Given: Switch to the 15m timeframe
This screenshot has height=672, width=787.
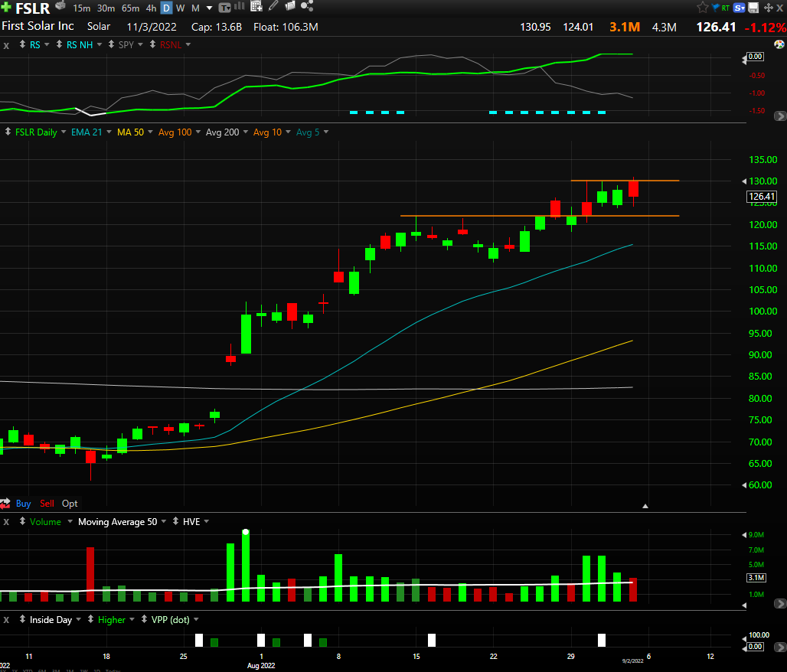Looking at the screenshot, I should point(82,8).
